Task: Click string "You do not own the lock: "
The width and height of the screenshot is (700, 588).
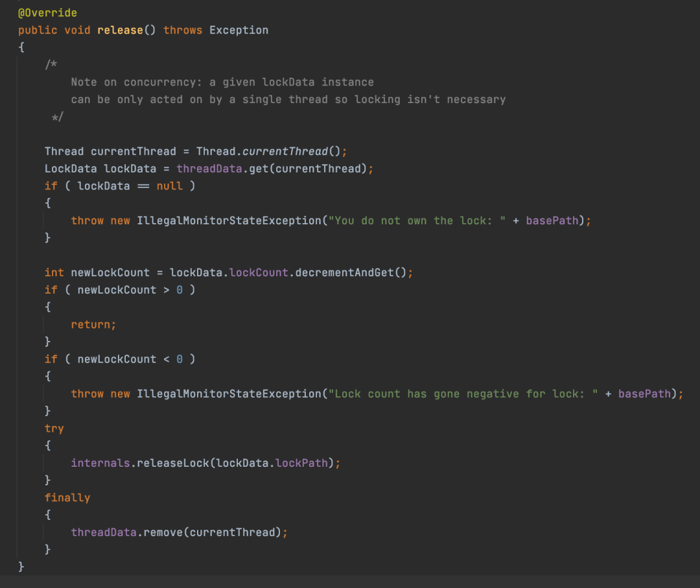Action: click(417, 220)
